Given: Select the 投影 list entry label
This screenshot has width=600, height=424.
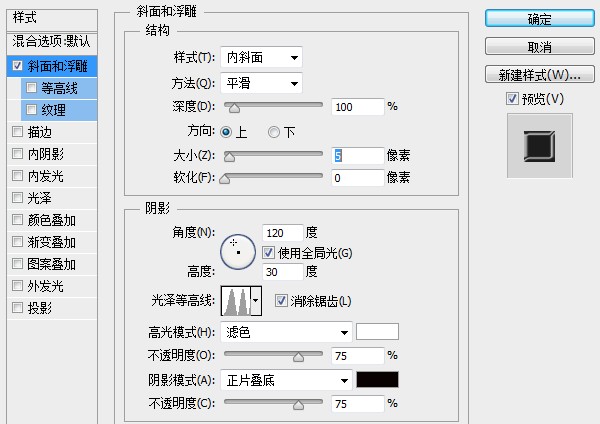Looking at the screenshot, I should point(39,308).
